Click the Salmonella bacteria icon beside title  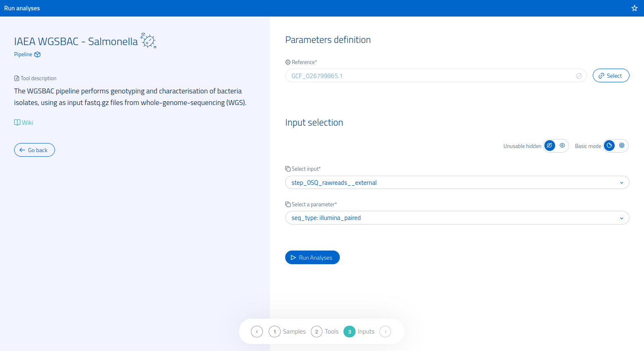(148, 41)
